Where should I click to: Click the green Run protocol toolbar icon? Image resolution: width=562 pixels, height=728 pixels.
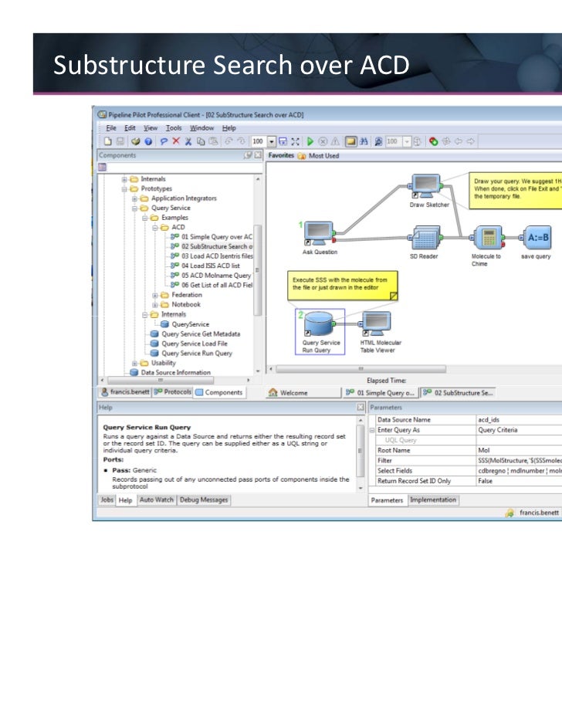click(310, 142)
